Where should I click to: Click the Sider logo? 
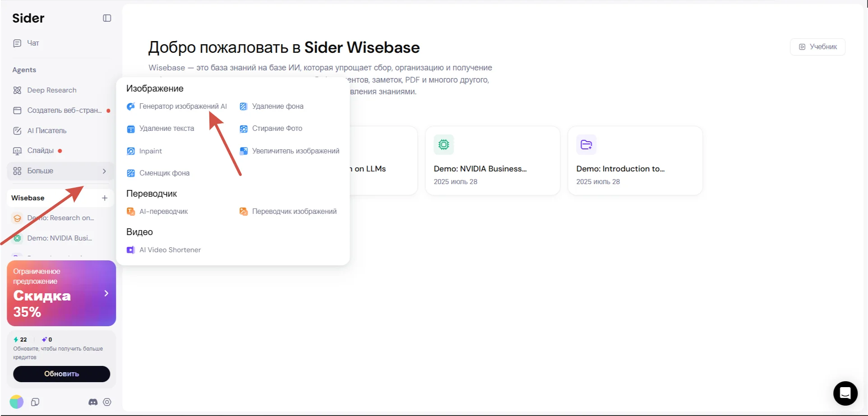[x=28, y=18]
